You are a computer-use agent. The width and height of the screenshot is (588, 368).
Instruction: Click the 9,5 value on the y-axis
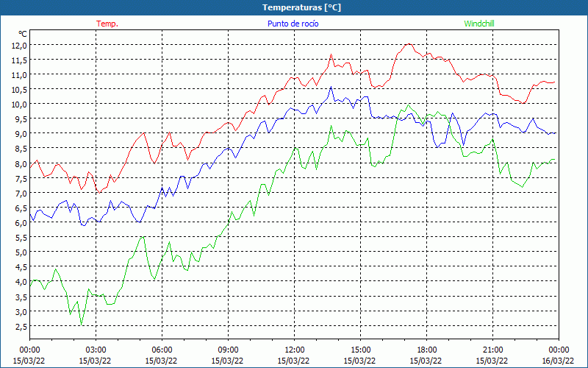(21, 119)
